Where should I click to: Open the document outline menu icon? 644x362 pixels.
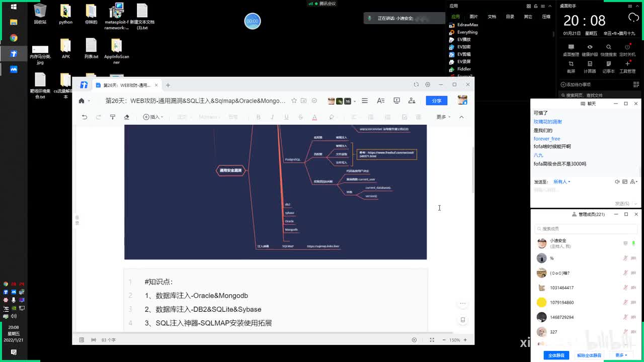(365, 101)
